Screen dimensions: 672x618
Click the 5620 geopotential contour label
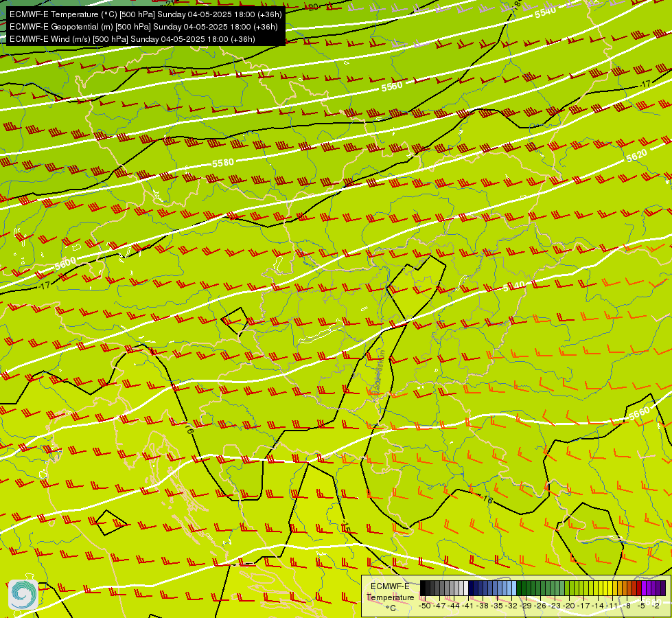tap(636, 156)
